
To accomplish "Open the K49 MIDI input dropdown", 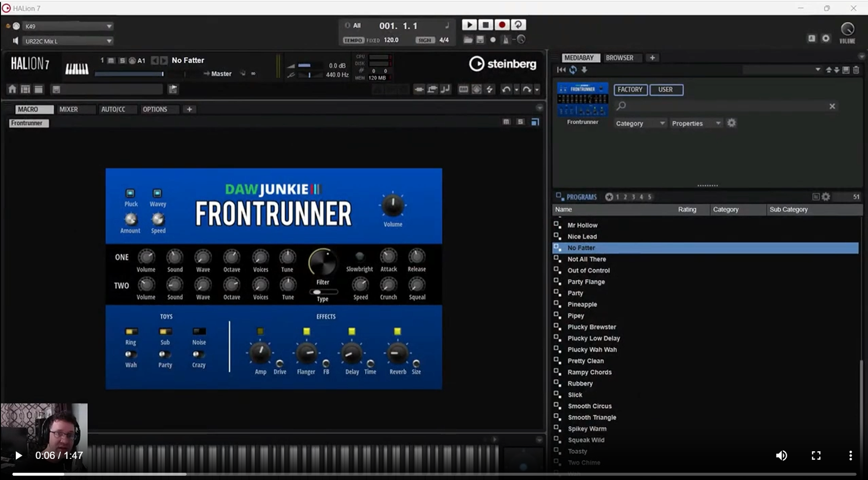I will (68, 26).
